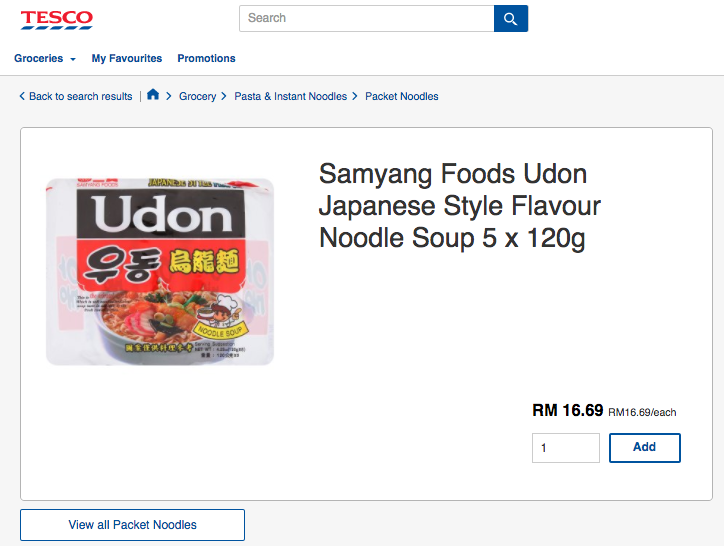This screenshot has width=724, height=546.
Task: Click the chevron after the home icon
Action: coord(168,97)
